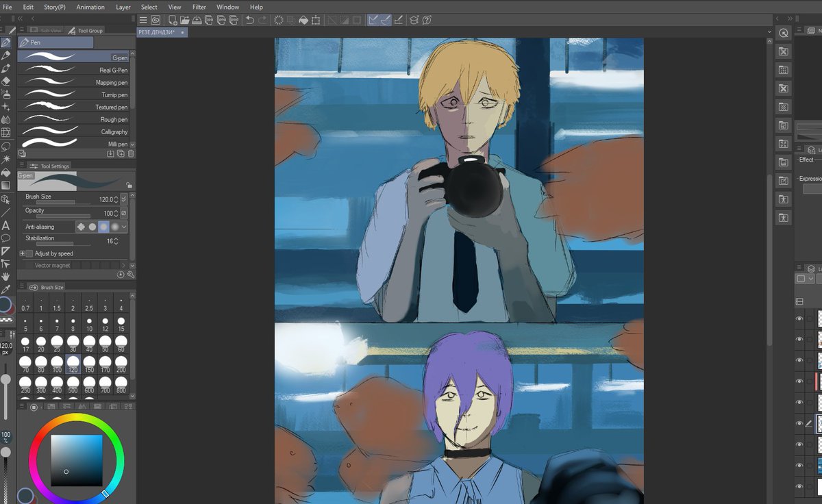Expand the Adjust by speed plus
822x504 pixels.
click(x=22, y=253)
